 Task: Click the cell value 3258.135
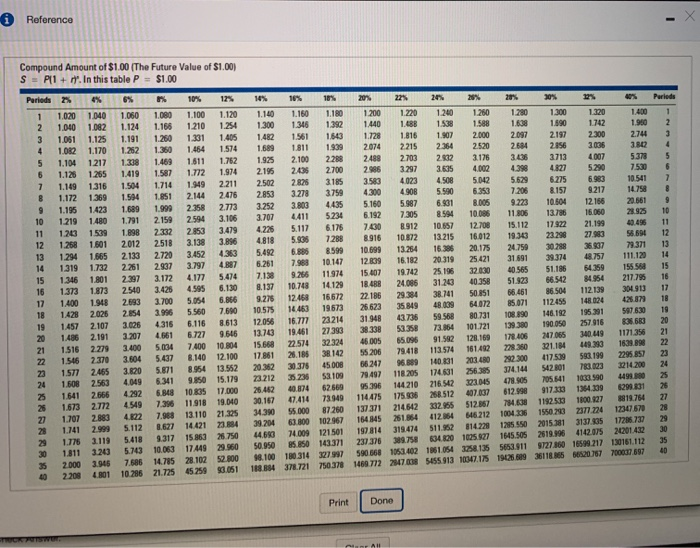(476, 448)
